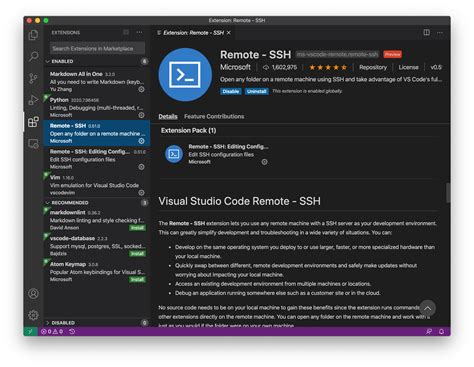Viewport: 474px width, 367px height.
Task: Click the Microsoft publisher link
Action: point(235,67)
